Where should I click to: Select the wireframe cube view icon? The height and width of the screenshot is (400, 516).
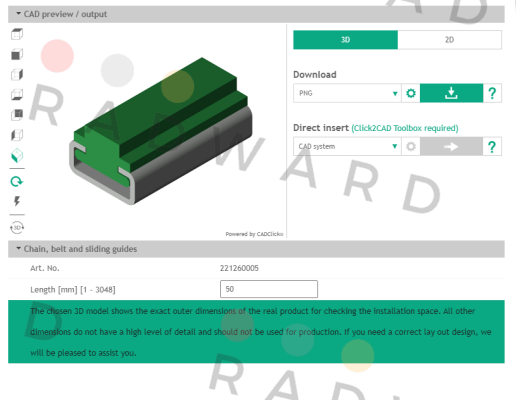[17, 34]
